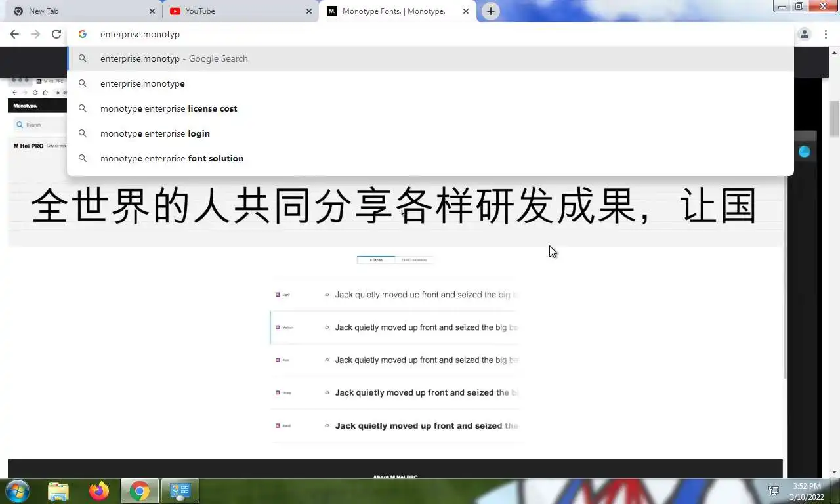Click the Search field in Monotype page

(x=39, y=125)
